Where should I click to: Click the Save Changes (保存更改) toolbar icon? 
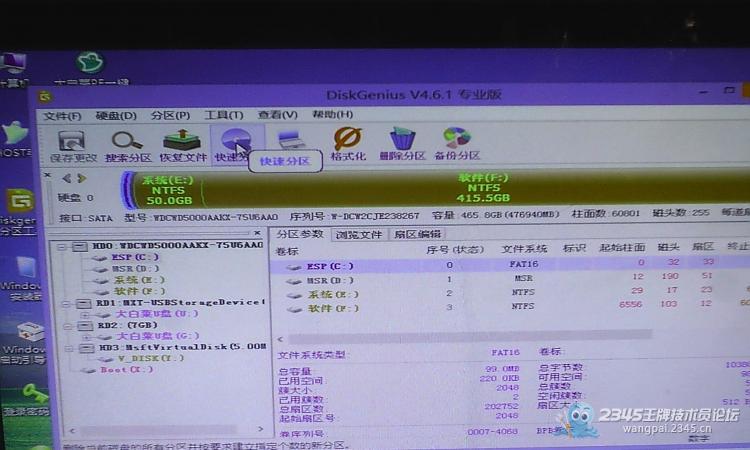(73, 145)
